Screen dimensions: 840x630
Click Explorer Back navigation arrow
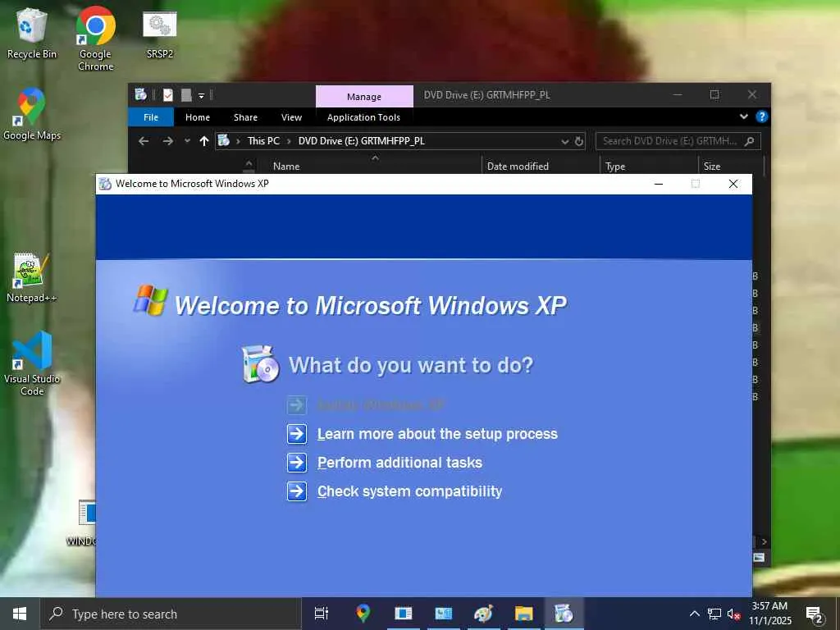click(x=144, y=141)
